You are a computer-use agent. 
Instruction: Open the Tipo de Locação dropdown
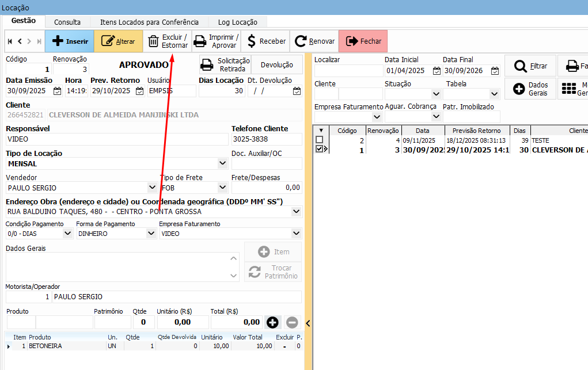[223, 163]
